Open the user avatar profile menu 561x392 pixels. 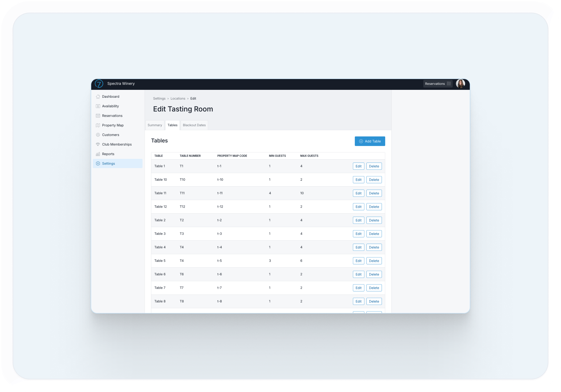pyautogui.click(x=460, y=84)
